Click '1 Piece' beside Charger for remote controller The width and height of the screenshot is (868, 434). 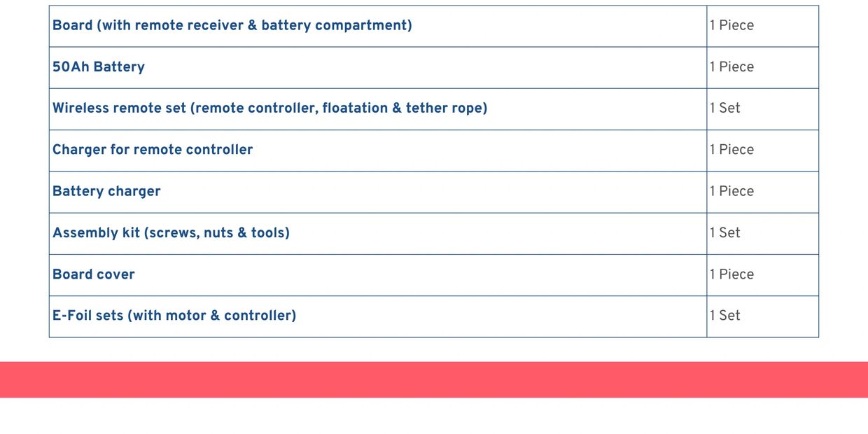click(731, 150)
